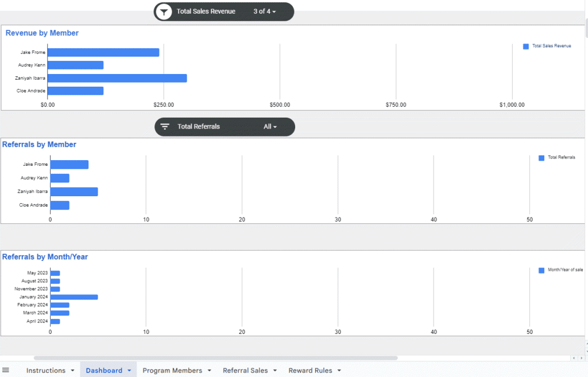
Task: Switch to the Program Members sheet
Action: click(172, 370)
